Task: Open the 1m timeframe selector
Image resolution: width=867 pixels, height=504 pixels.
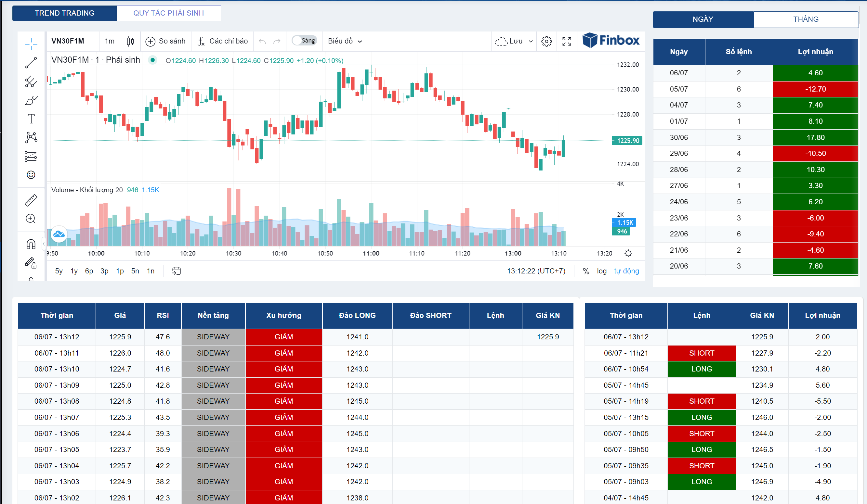Action: point(110,41)
